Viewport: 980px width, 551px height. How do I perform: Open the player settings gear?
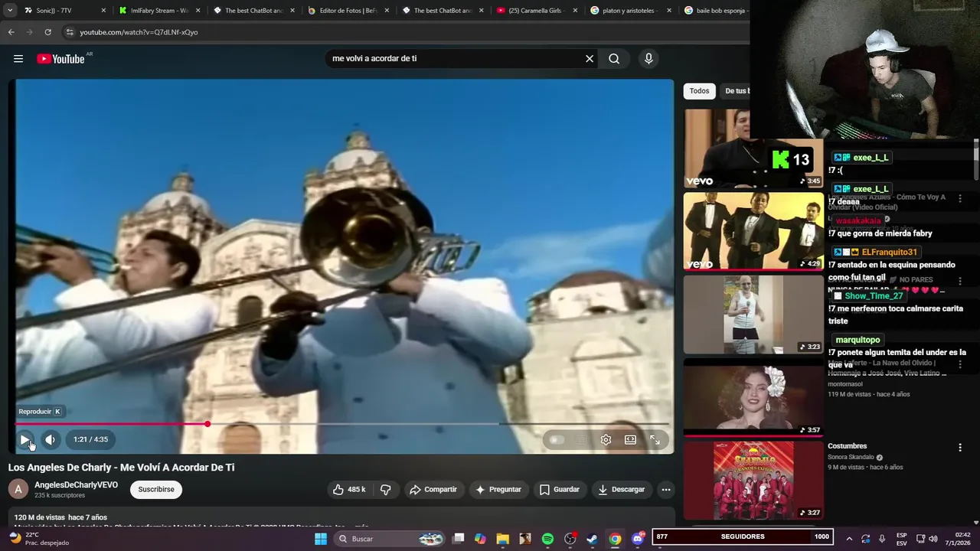click(x=606, y=440)
